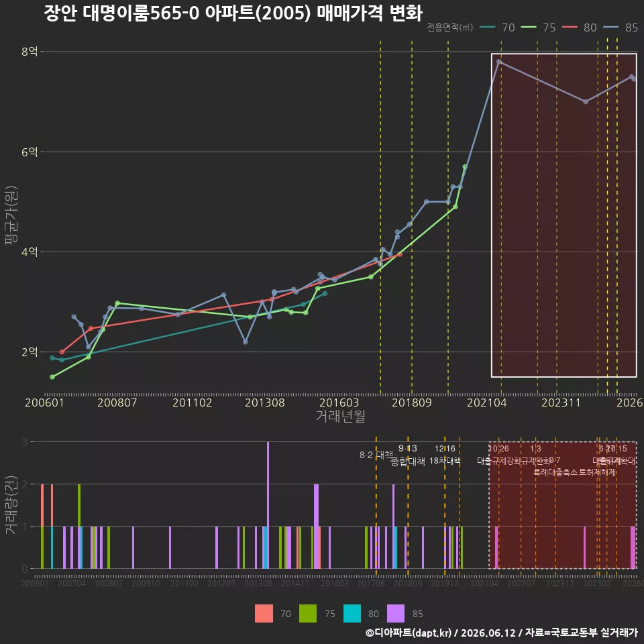Click the green bar reaching 2 near 200704

(x=79, y=505)
